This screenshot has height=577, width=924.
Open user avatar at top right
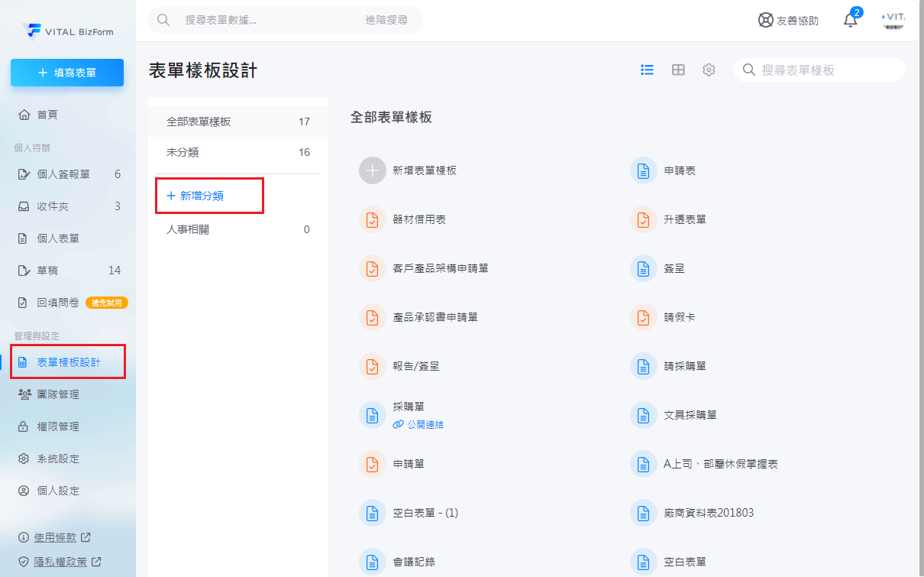(x=893, y=20)
